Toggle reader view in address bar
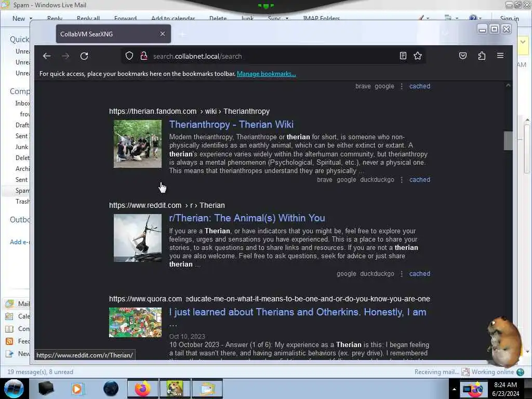 pos(403,56)
